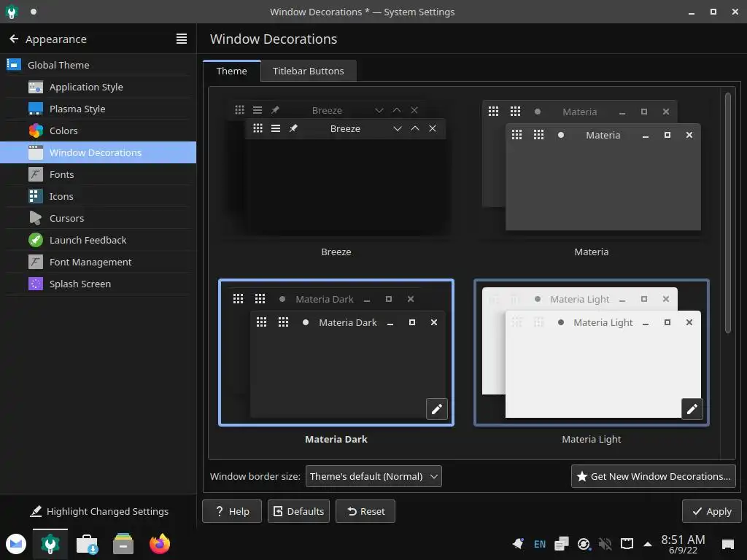Click the Window Decorations icon
This screenshot has height=560, width=747.
click(36, 152)
